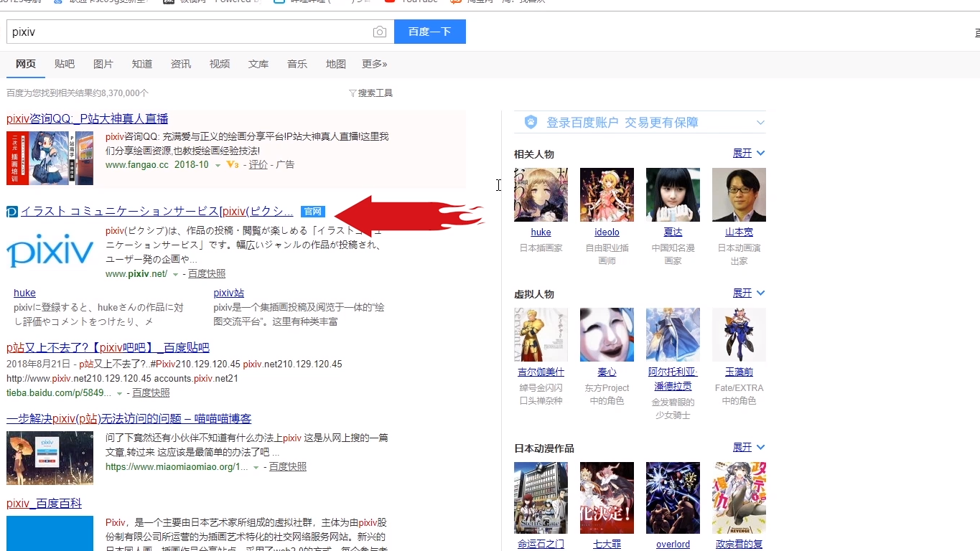
Task: Open 搜索工具 filter tools
Action: pyautogui.click(x=370, y=93)
